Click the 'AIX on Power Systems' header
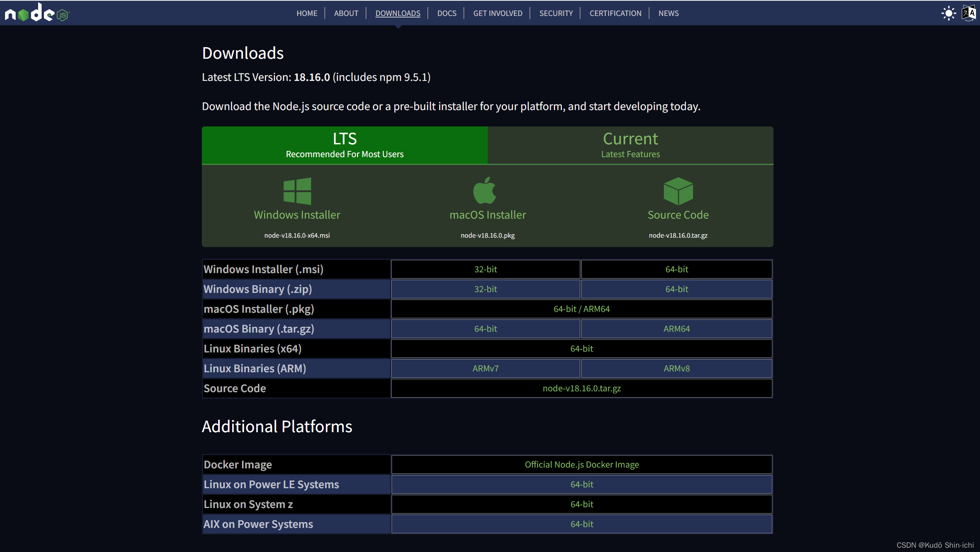This screenshot has height=552, width=980. (296, 524)
